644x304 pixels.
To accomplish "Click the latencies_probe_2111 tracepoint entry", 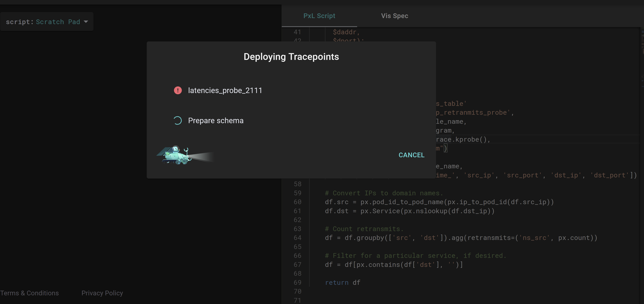I will (x=225, y=90).
